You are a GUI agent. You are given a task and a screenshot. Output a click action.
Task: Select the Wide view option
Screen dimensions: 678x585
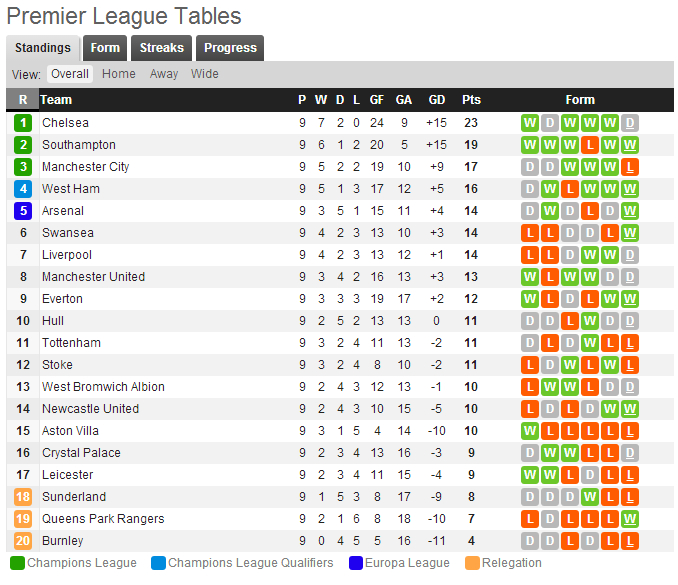[205, 74]
